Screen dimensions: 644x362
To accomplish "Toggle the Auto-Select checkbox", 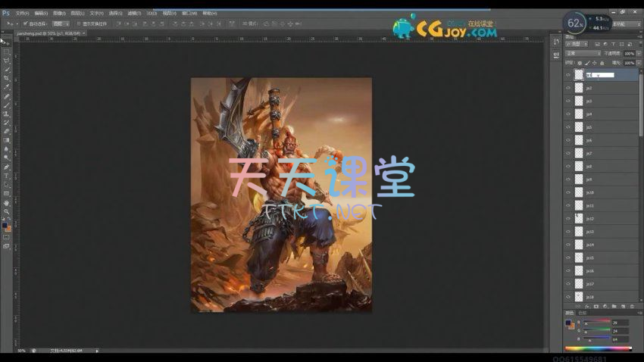I will coord(25,24).
